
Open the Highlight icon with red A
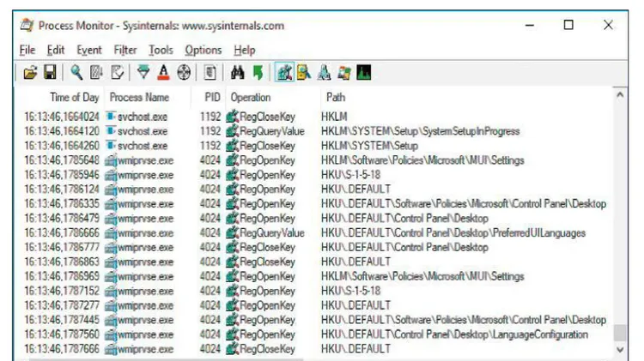[163, 73]
